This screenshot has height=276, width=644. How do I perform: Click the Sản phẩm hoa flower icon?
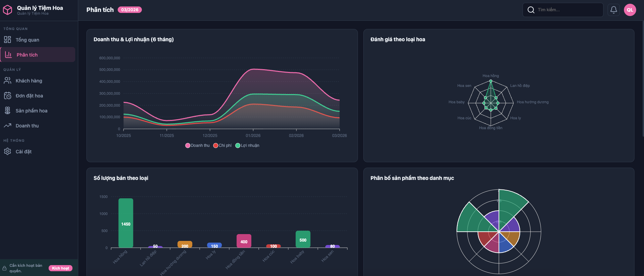(7, 111)
